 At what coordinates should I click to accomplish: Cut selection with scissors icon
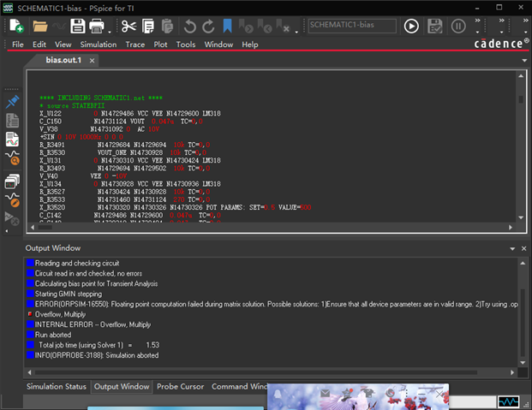coord(129,27)
